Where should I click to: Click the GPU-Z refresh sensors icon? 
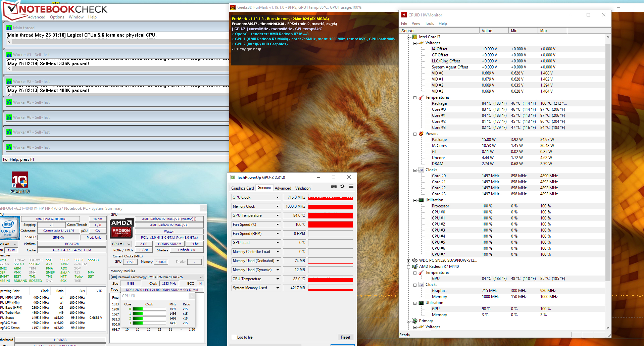342,186
